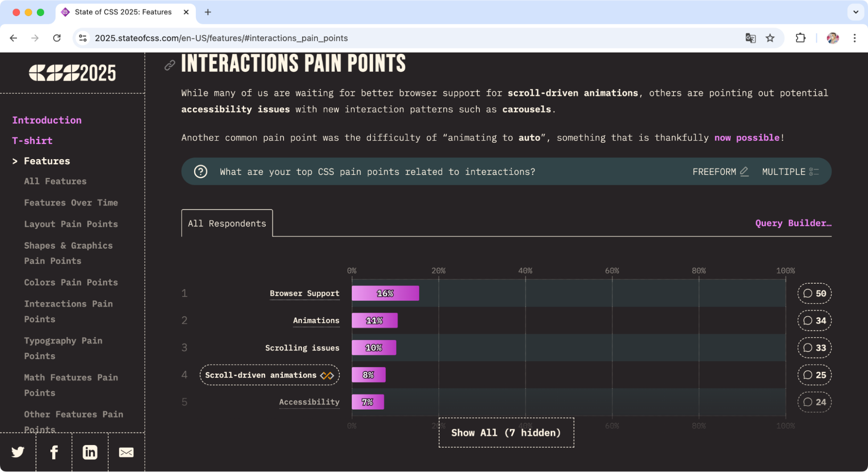Click the 16% Browser Support bar
The image size is (868, 472).
pyautogui.click(x=385, y=293)
